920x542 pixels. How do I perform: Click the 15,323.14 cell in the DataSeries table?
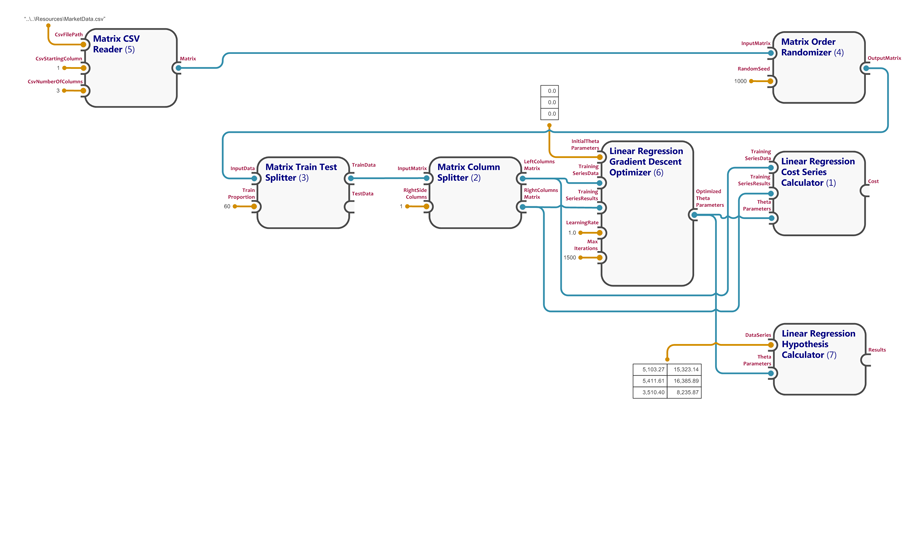pyautogui.click(x=685, y=370)
